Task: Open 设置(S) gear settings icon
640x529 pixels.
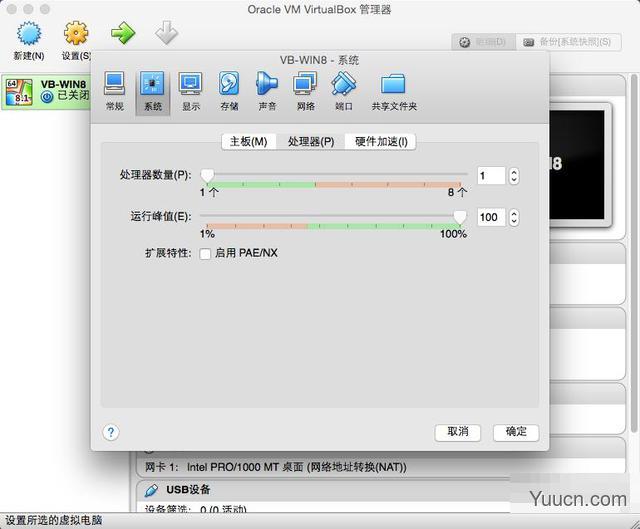Action: (x=76, y=33)
